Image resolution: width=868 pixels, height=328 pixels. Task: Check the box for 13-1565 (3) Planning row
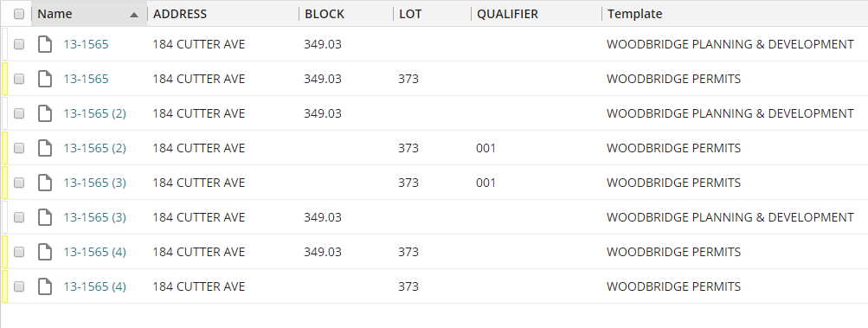19,217
